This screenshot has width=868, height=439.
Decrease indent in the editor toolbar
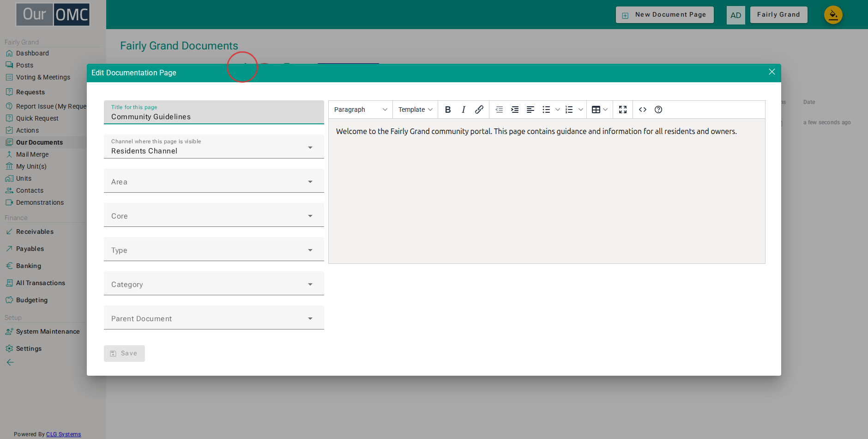coord(499,110)
